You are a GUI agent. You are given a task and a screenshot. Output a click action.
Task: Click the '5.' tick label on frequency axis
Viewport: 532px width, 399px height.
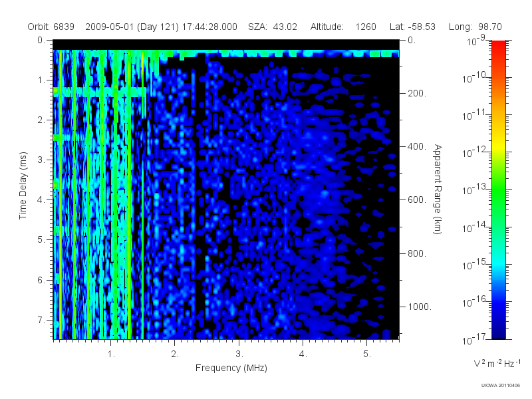[x=367, y=354]
